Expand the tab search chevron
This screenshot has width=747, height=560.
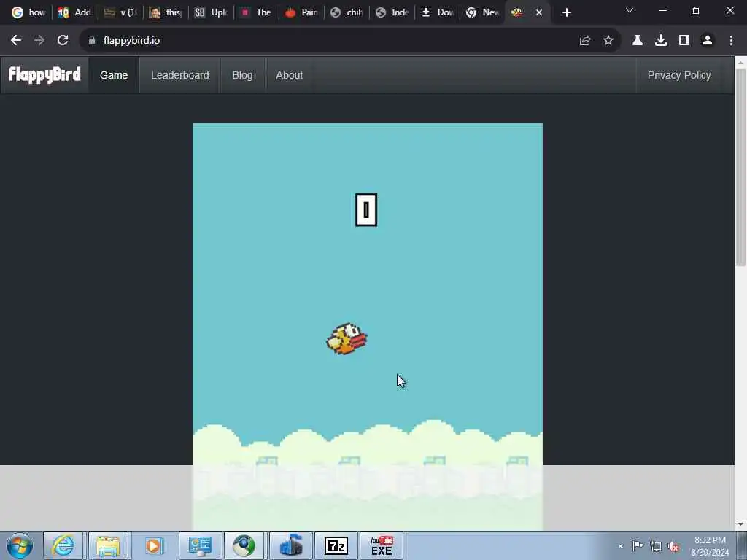point(630,10)
